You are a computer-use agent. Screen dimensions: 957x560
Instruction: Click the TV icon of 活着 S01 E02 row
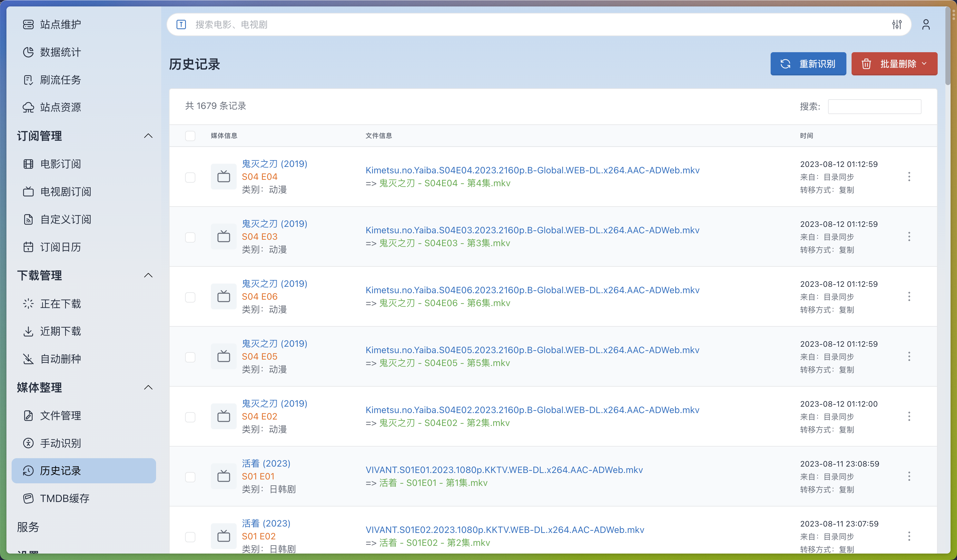click(224, 536)
